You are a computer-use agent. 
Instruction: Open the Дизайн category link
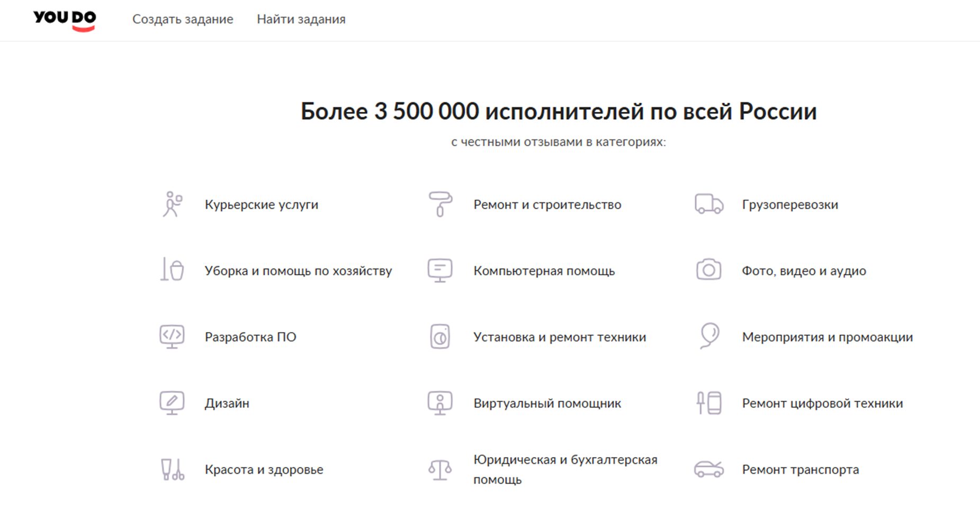227,403
